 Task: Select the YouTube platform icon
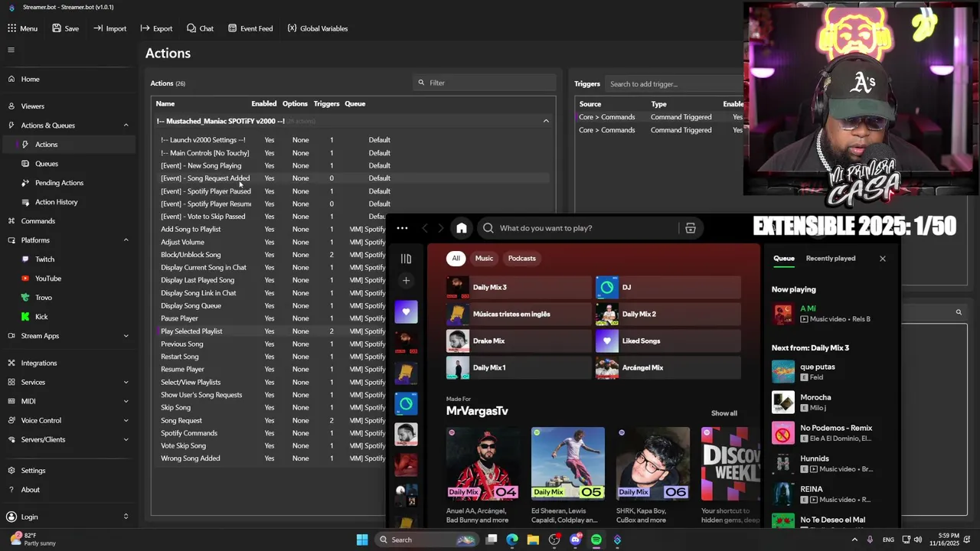click(x=25, y=279)
